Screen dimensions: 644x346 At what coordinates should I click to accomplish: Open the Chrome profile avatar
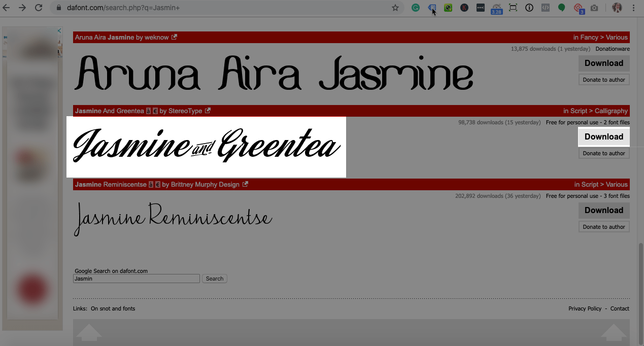point(617,8)
